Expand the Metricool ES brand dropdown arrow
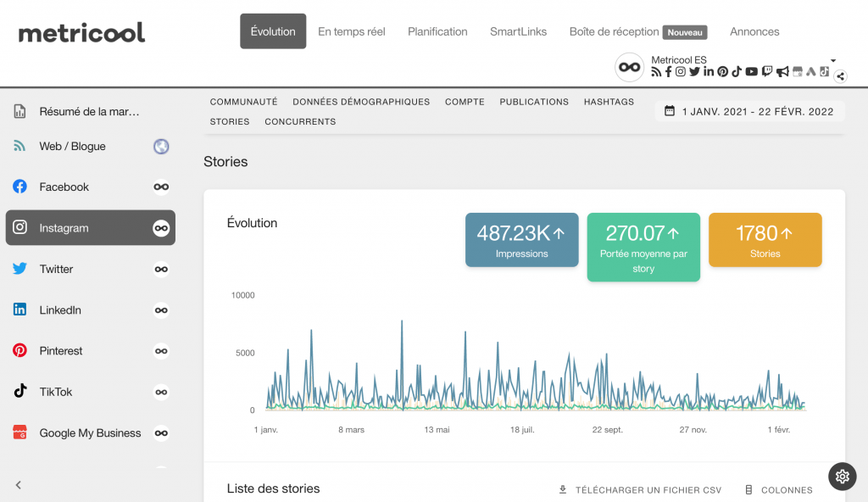Screen dimensions: 868x502 click(833, 60)
